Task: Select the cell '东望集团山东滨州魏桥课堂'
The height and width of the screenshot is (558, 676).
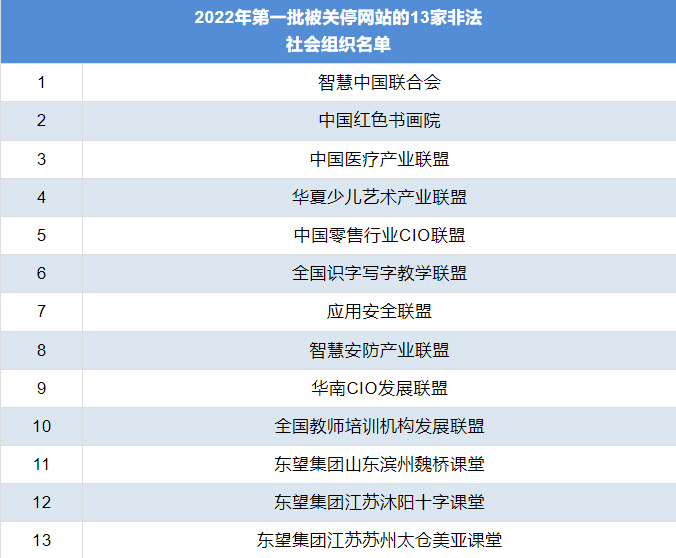Action: 379,464
